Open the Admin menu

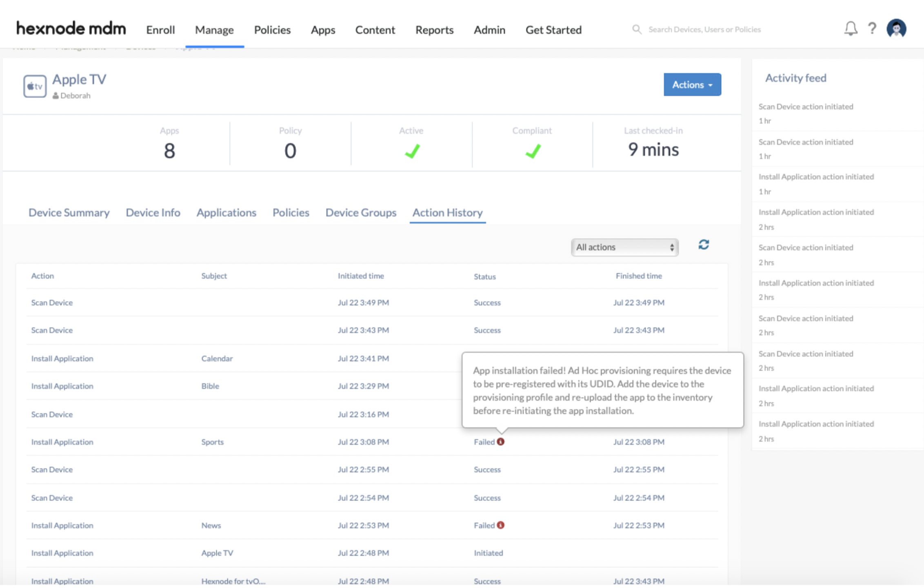click(489, 30)
